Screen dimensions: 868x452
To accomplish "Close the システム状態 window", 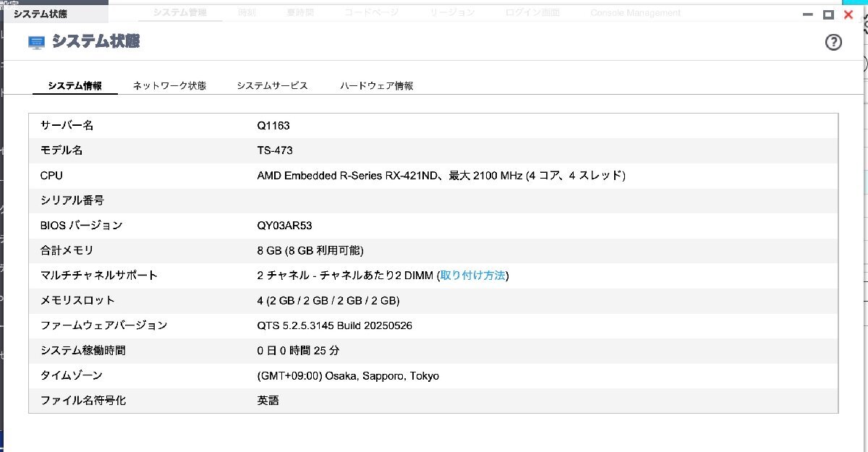I will 849,14.
